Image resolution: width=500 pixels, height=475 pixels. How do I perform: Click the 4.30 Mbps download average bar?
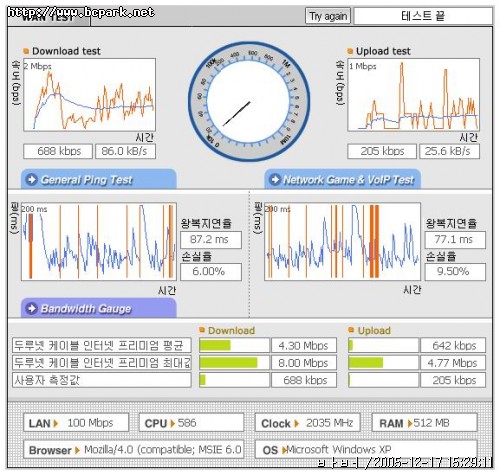coord(234,345)
